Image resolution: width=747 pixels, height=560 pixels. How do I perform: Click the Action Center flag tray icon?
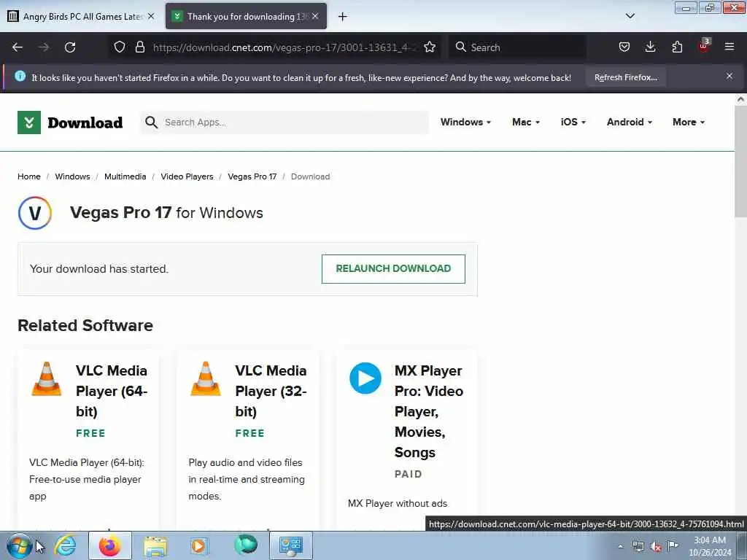[673, 545]
